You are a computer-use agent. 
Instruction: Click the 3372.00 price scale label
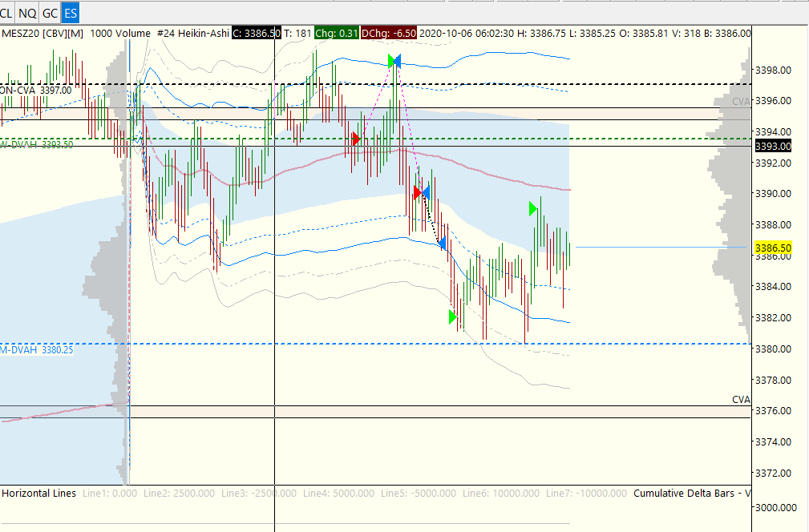pyautogui.click(x=773, y=474)
